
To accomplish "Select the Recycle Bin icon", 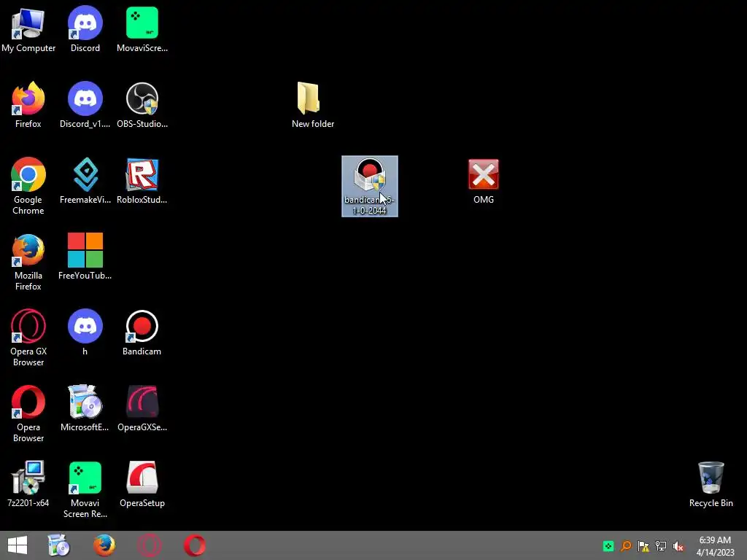I will pos(711,484).
